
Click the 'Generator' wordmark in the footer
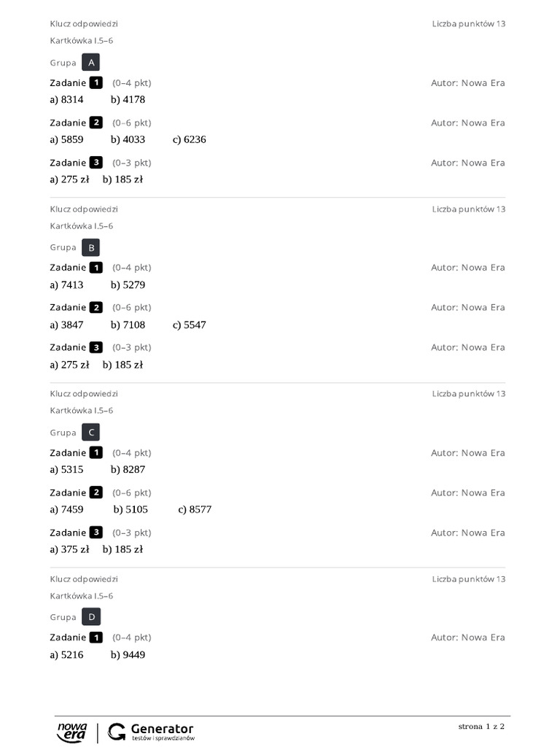coord(162,729)
